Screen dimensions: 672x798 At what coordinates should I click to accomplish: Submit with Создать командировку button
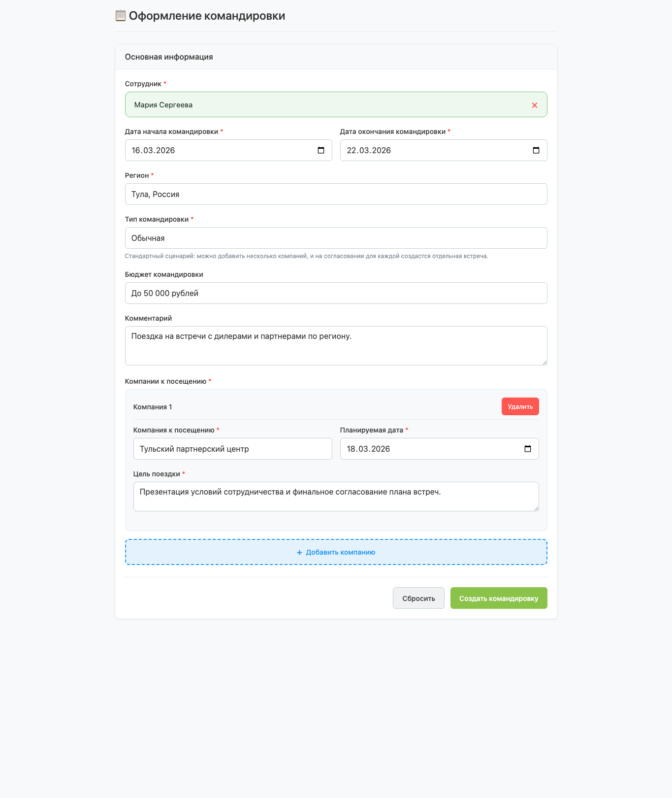[498, 598]
